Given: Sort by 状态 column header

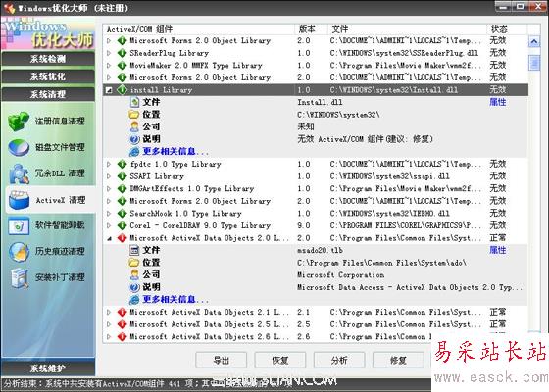Looking at the screenshot, I should pos(506,29).
